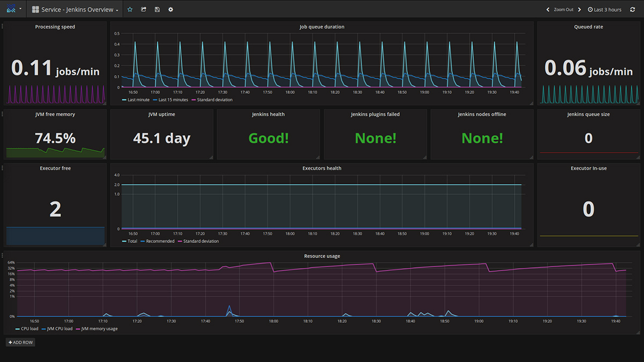Click None! under Jenkins nodes offline
The image size is (644, 362).
tap(482, 138)
